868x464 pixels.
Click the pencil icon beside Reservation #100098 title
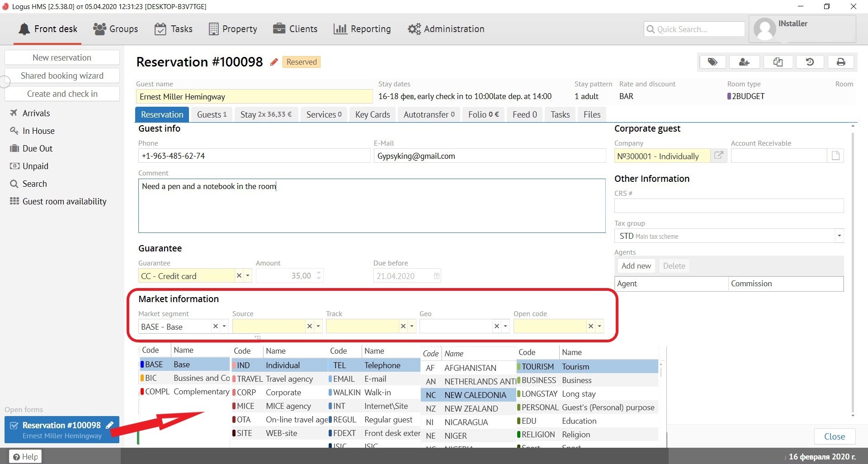pos(274,62)
